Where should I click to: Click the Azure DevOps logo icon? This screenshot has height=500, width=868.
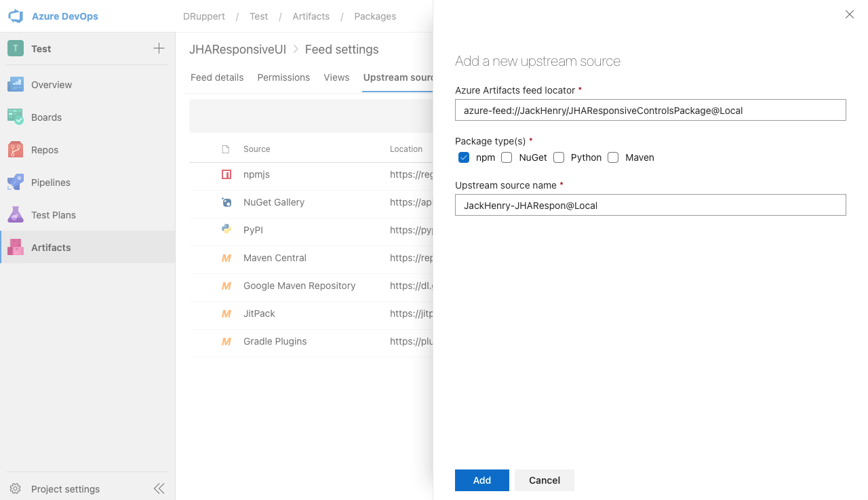pos(16,16)
